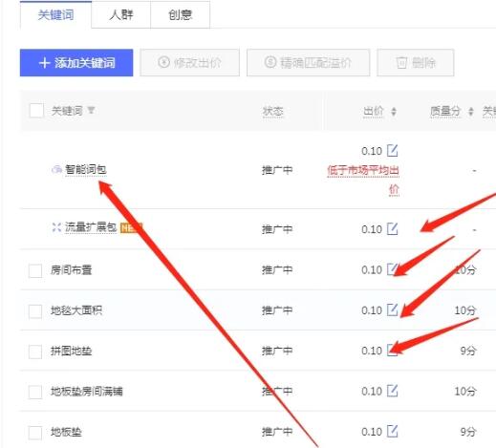Screen dimensions: 496x448
Task: Click the 流量扩展包 expand icon
Action: (56, 227)
